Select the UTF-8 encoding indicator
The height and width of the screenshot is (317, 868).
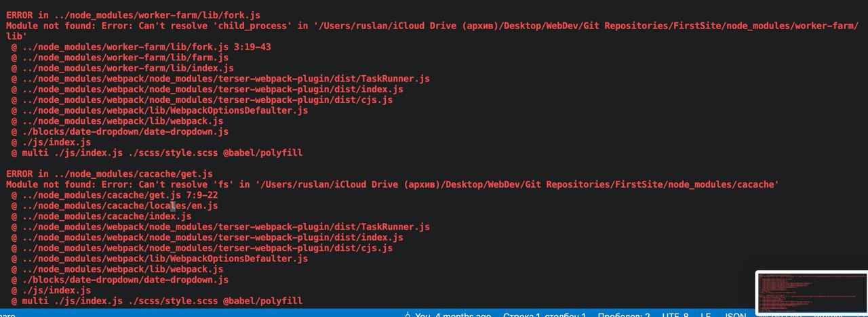coord(675,314)
